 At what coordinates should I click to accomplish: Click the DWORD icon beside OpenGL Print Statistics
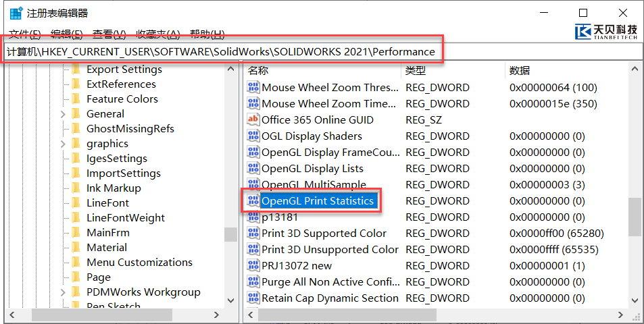(253, 201)
